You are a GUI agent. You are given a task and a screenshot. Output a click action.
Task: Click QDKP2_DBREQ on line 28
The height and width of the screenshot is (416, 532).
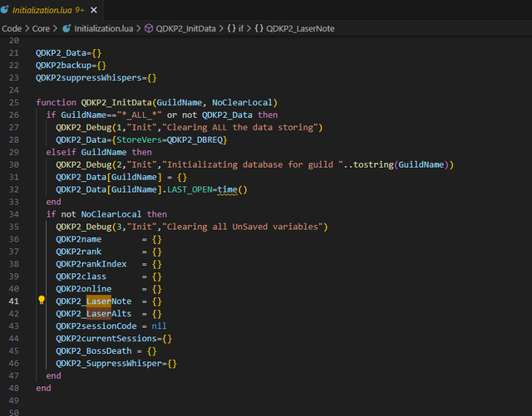pyautogui.click(x=195, y=139)
